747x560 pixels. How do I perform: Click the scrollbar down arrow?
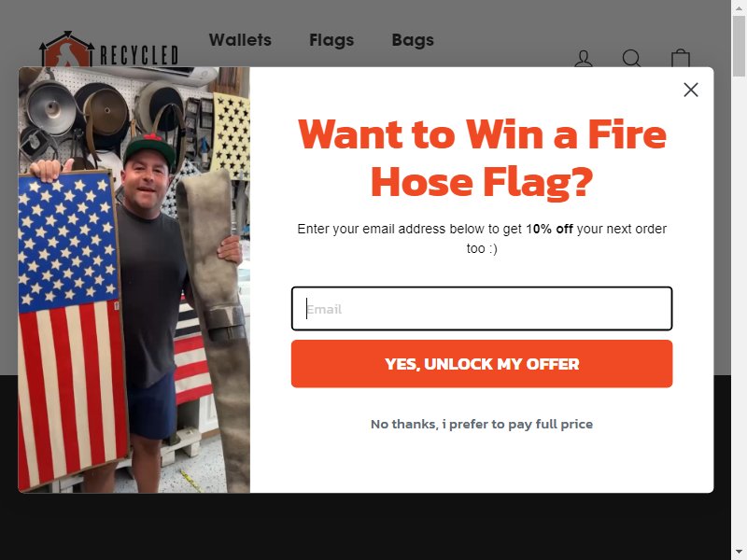[739, 552]
